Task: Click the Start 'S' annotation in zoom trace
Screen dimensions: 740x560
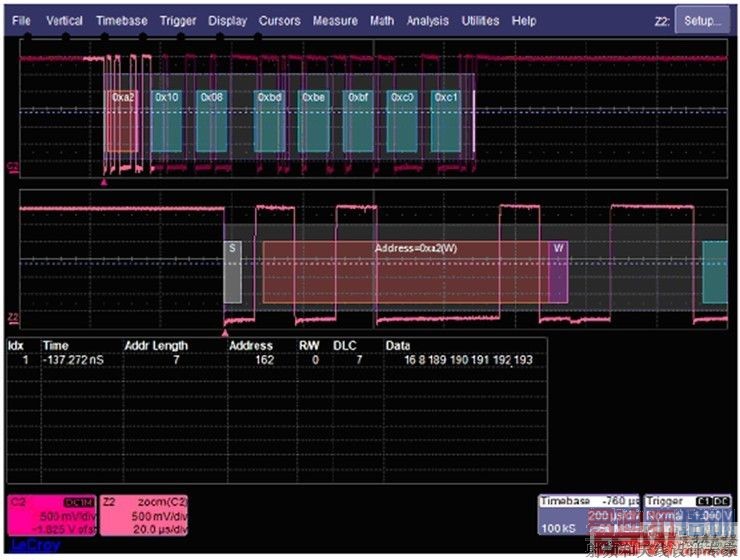Action: 232,272
